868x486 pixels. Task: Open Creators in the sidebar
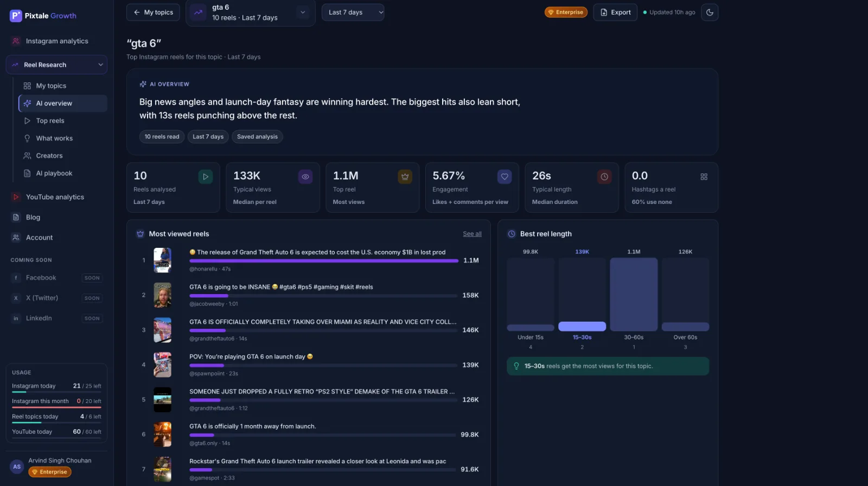[x=63, y=156]
